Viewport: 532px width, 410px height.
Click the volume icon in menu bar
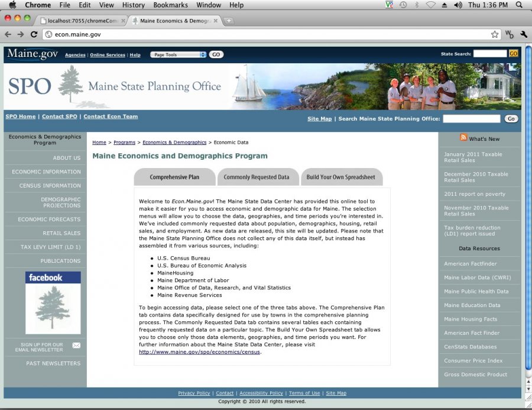tap(458, 5)
